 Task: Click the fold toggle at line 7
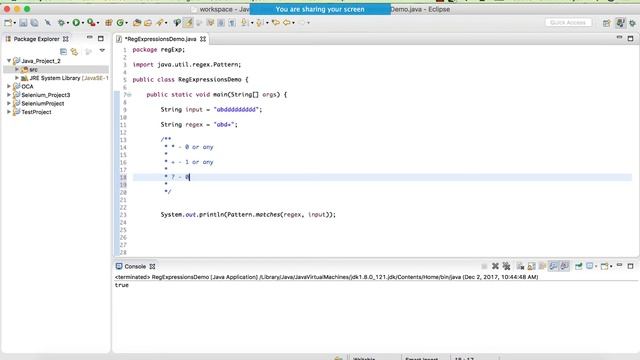click(x=129, y=95)
